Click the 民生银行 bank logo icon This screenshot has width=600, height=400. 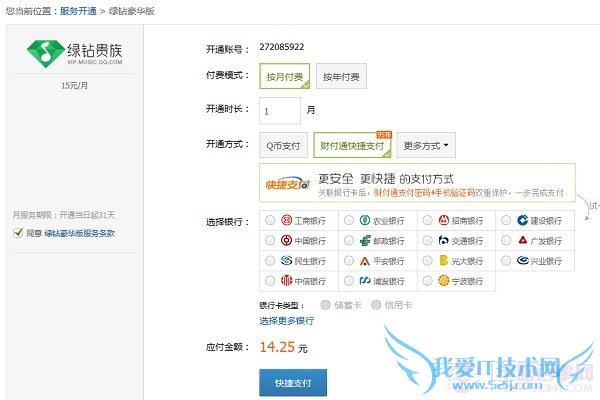(x=286, y=260)
